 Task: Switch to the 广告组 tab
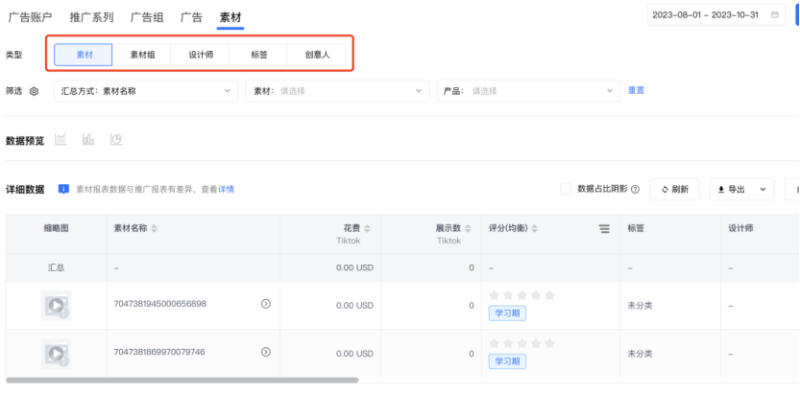coord(147,17)
